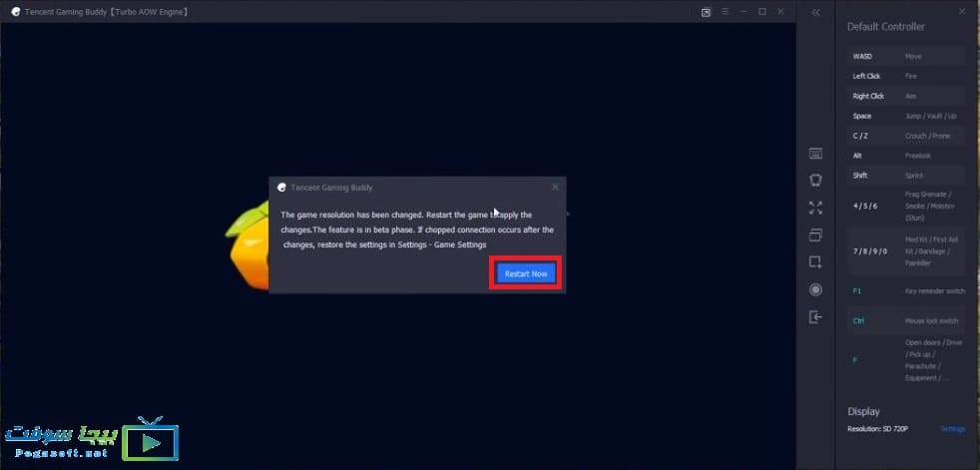Click the exit arrow icon in sidebar

click(x=815, y=317)
